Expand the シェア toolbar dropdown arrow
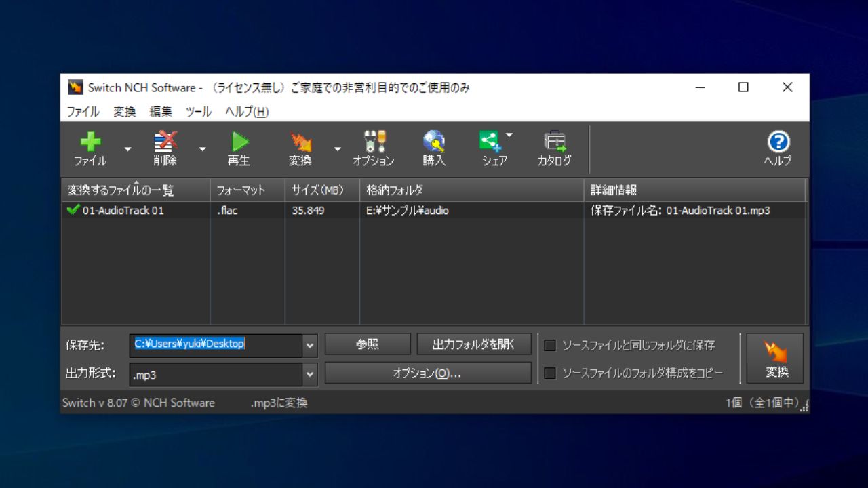The image size is (868, 488). [x=509, y=134]
